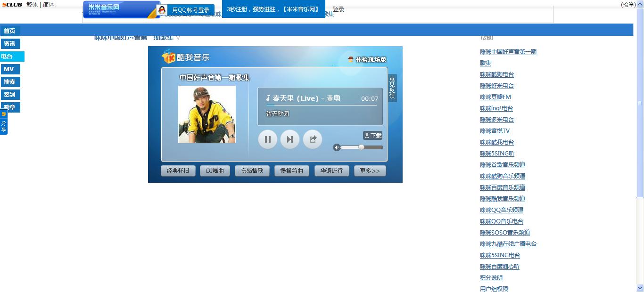Open the 咪咪谷歌音乐频道 link
Image resolution: width=644 pixels, height=292 pixels.
tap(503, 165)
